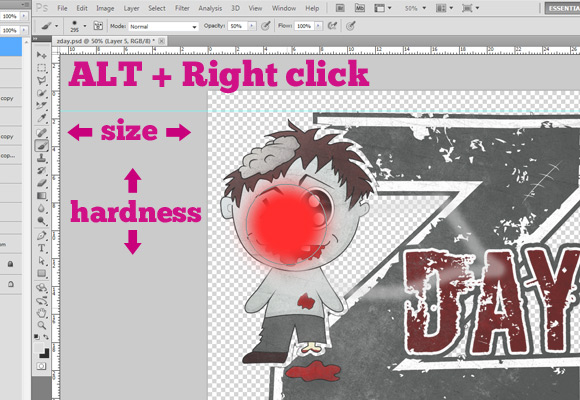The width and height of the screenshot is (580, 400).
Task: Select the Dodge tool
Action: 41,221
